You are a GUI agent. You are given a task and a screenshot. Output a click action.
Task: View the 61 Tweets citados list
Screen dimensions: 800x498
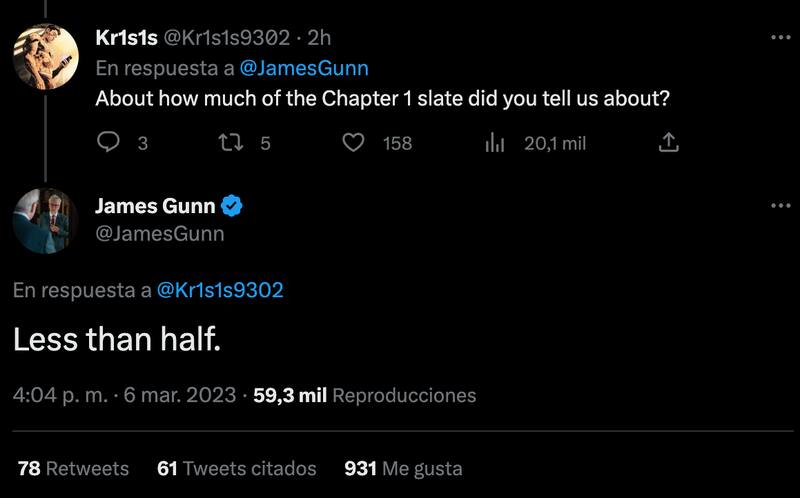(x=237, y=468)
